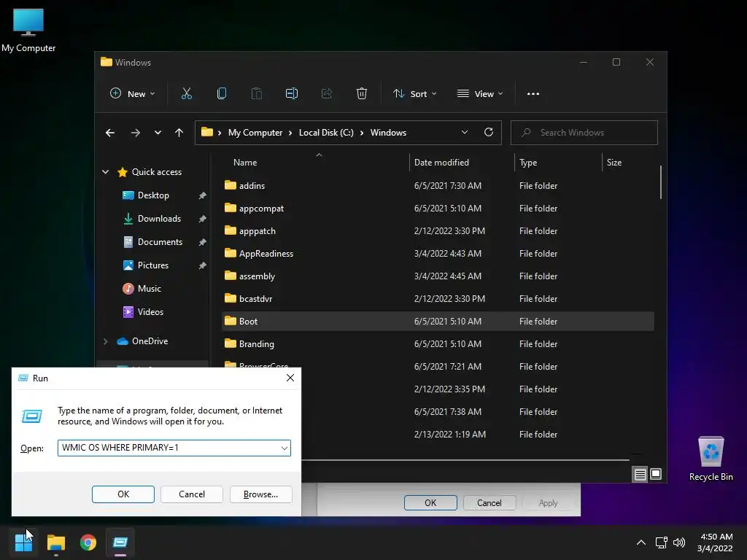The image size is (747, 560).
Task: Sort by the Type column header
Action: (528, 163)
